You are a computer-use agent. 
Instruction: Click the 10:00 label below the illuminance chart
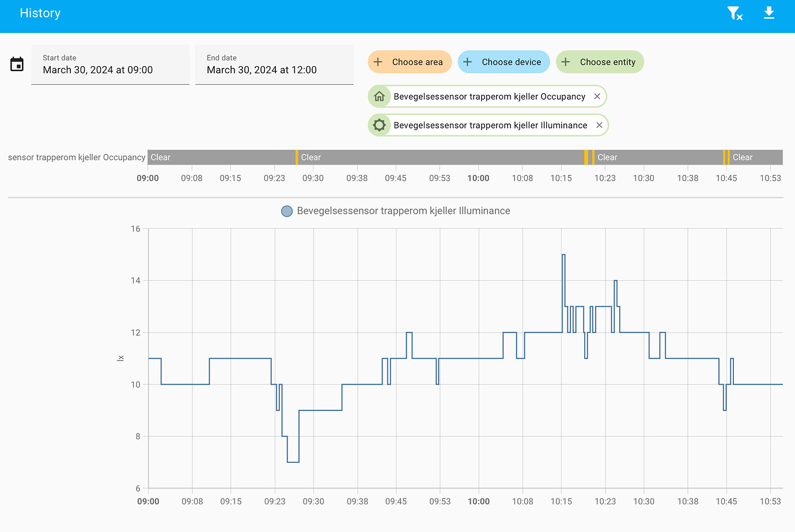(479, 501)
